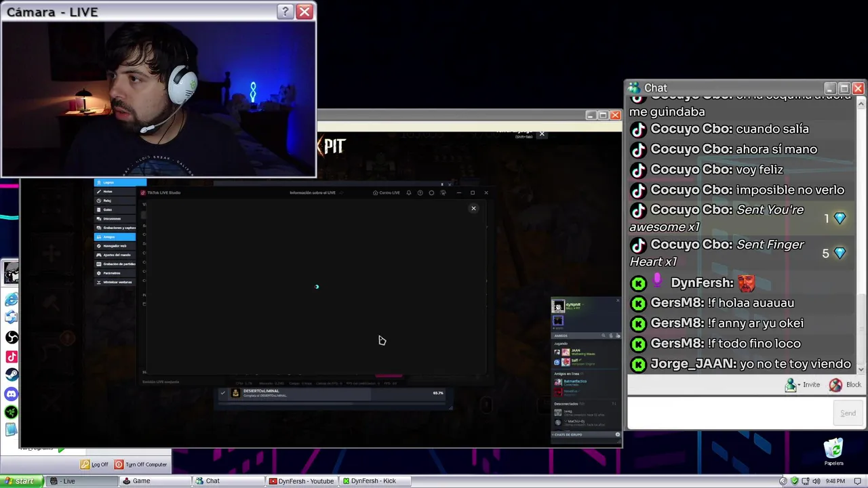The width and height of the screenshot is (868, 488).
Task: Open Parámetros in the Steam overlay sidebar
Action: (115, 273)
